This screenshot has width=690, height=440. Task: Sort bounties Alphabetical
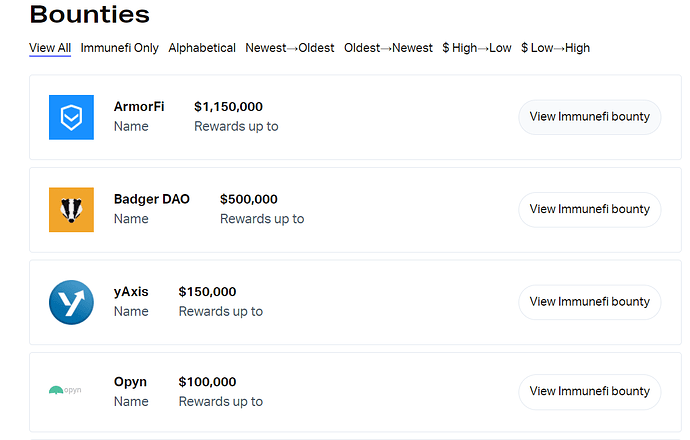click(x=202, y=48)
